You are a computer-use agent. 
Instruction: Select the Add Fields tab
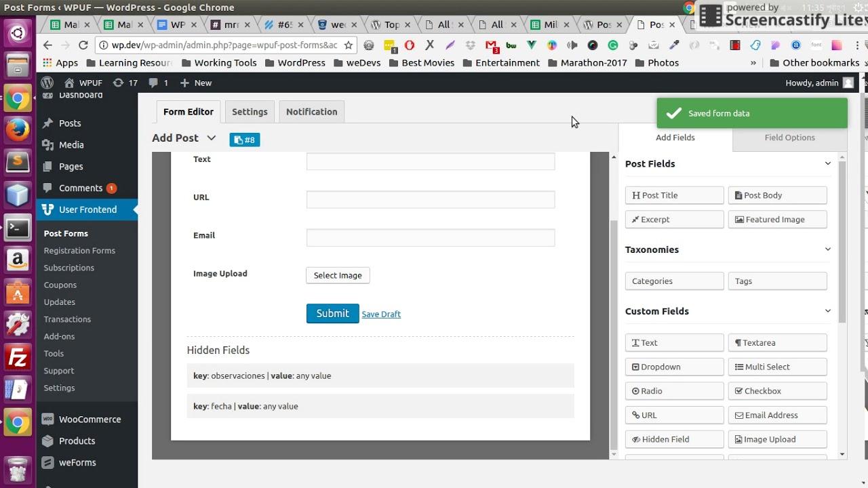[x=675, y=138]
